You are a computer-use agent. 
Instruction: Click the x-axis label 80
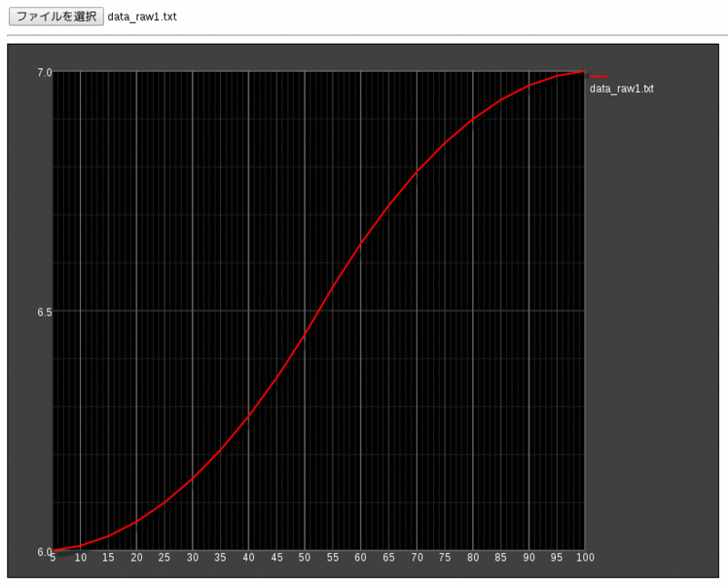[x=473, y=557]
